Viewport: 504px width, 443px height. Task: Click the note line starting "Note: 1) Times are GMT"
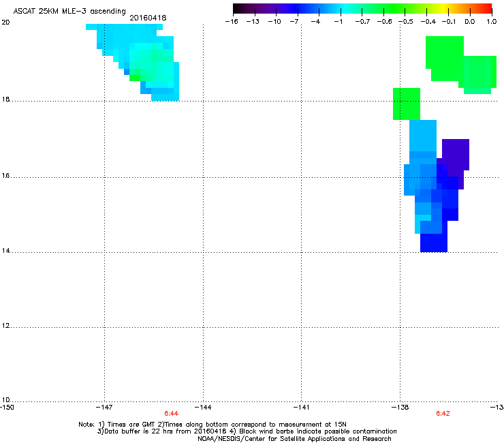pyautogui.click(x=212, y=425)
